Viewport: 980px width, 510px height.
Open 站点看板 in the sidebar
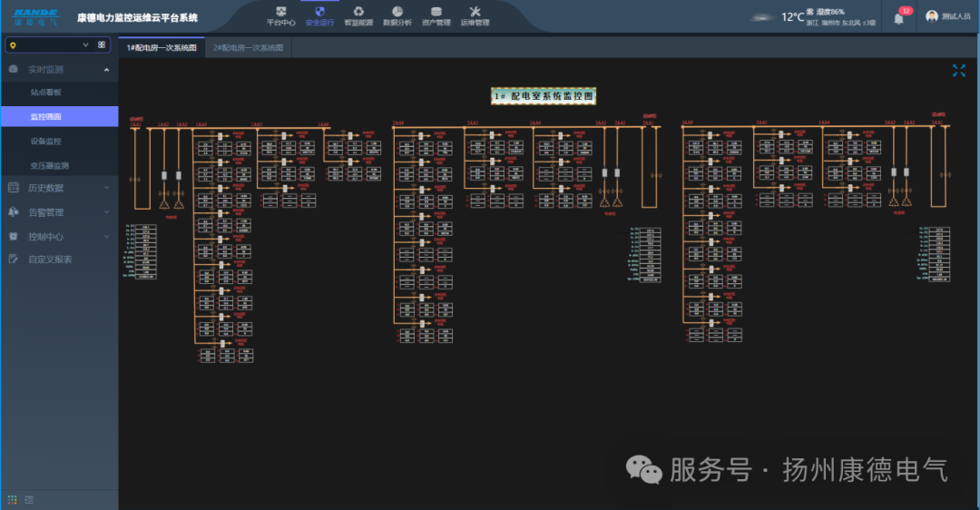(x=45, y=93)
